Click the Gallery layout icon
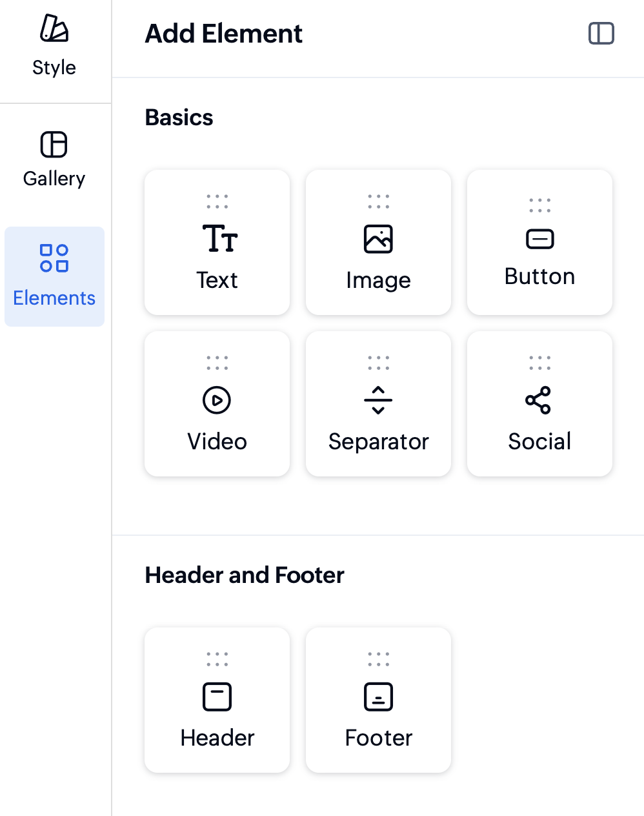The image size is (644, 816). 54,145
